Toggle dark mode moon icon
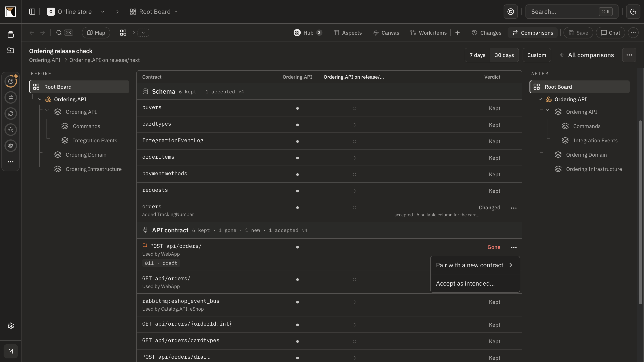Image resolution: width=644 pixels, height=362 pixels. pyautogui.click(x=633, y=12)
